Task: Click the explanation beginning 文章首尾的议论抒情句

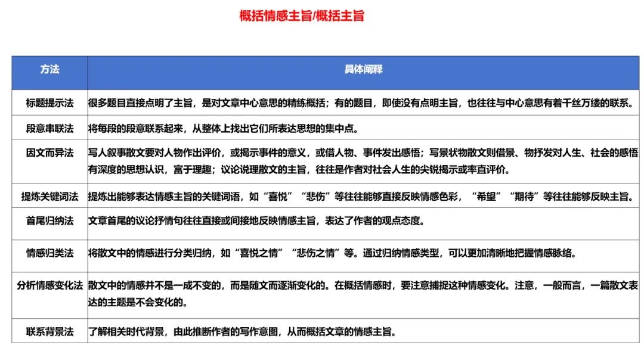Action: [x=256, y=220]
